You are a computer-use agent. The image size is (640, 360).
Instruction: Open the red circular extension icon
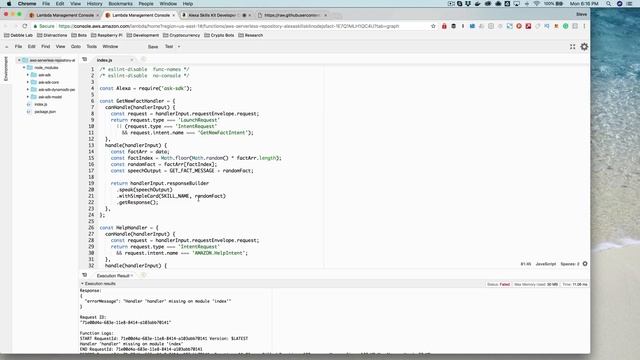tap(519, 26)
